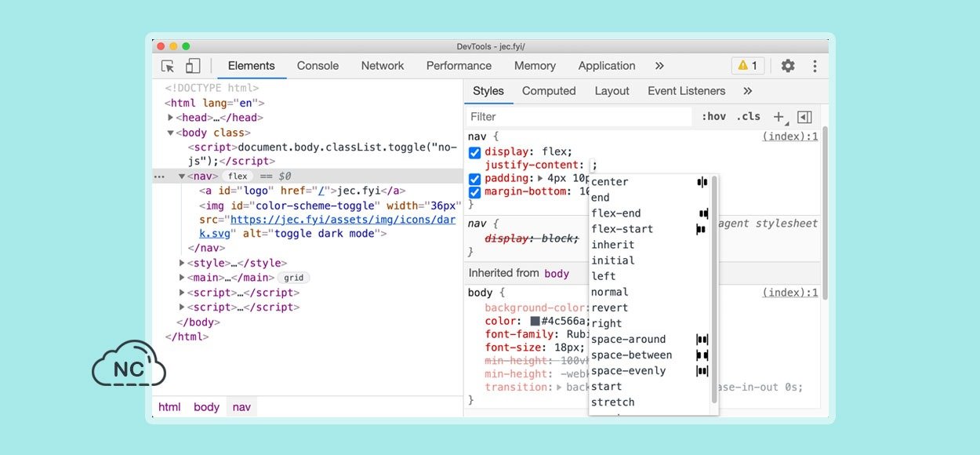Open the body rule's (index):1 source link

coord(790,293)
